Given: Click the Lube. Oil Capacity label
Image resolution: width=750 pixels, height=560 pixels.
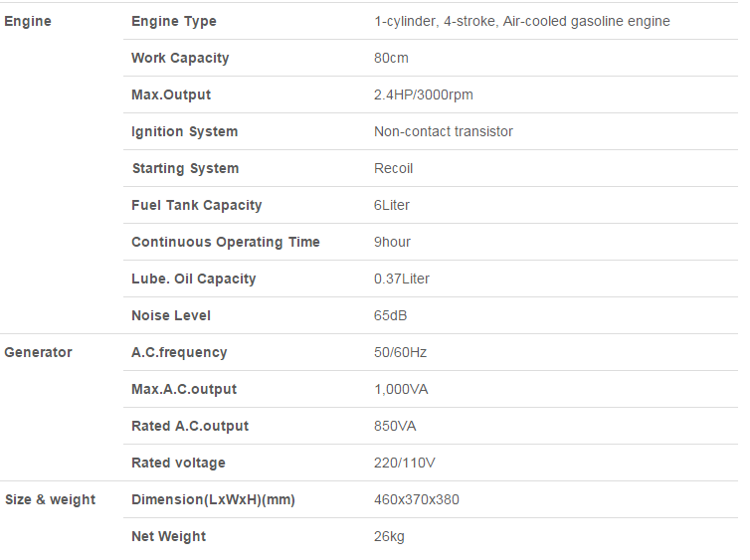Looking at the screenshot, I should pos(194,280).
